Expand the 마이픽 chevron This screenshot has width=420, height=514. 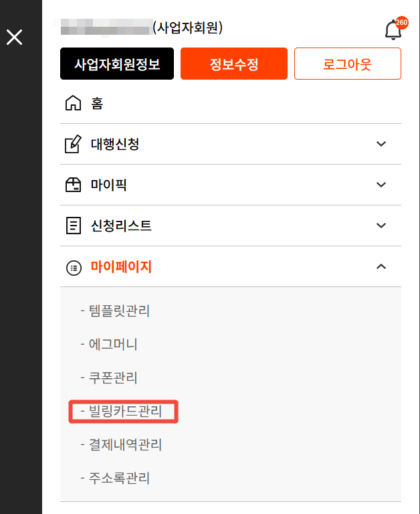point(381,185)
